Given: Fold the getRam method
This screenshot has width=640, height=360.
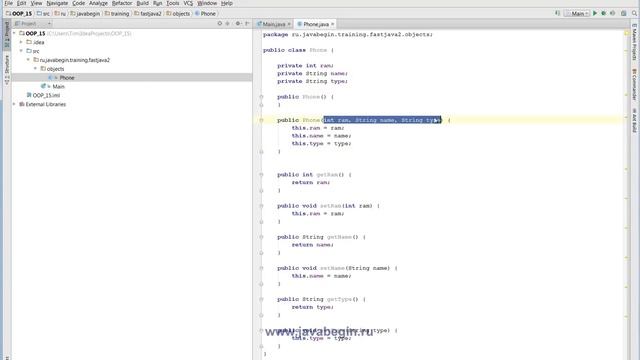Looking at the screenshot, I should click(x=261, y=175).
